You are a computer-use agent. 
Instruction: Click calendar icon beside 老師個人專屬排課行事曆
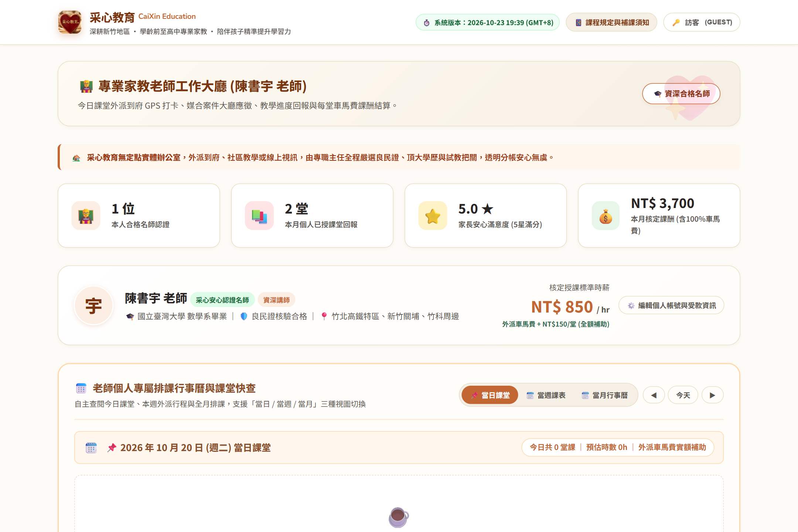(81, 388)
